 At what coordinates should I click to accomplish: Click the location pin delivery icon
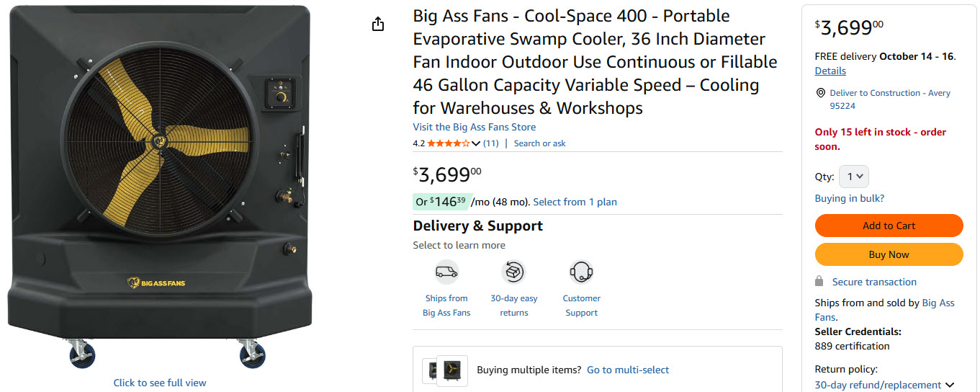pyautogui.click(x=820, y=94)
